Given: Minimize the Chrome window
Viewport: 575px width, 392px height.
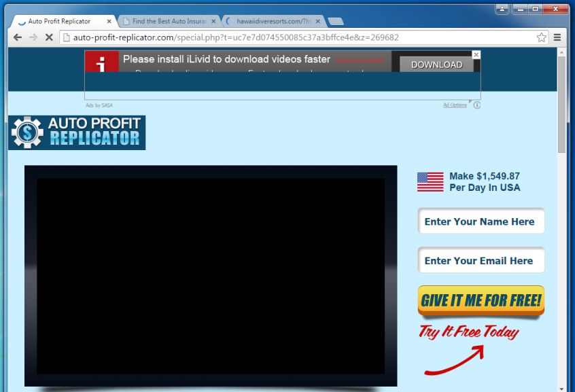Looking at the screenshot, I should 520,8.
